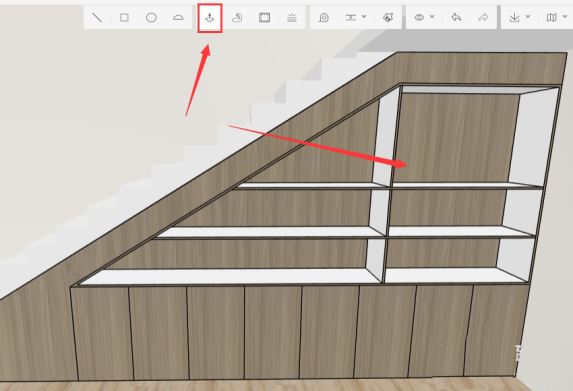Expand the visibility options dropdown arrow
573x391 pixels.
pyautogui.click(x=432, y=16)
